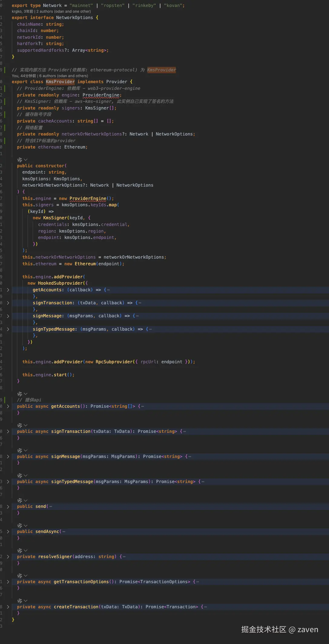
Task: Unfold the public async signTransaction method
Action: coord(8,431)
